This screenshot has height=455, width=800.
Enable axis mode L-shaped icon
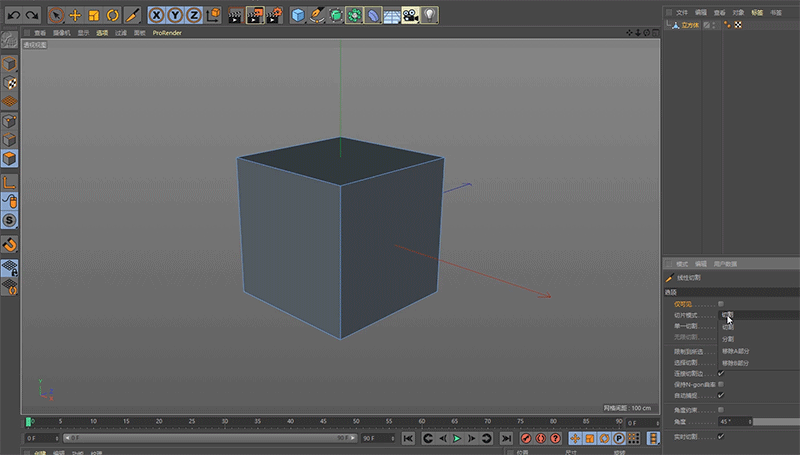click(x=9, y=183)
